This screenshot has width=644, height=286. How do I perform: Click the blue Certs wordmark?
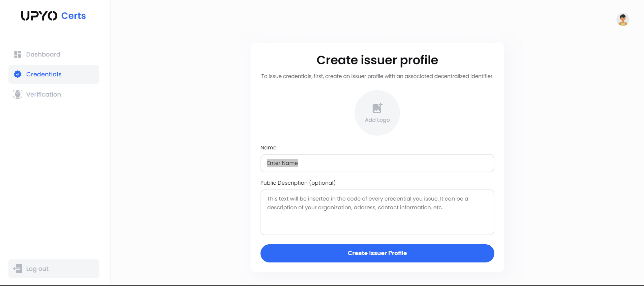(73, 16)
